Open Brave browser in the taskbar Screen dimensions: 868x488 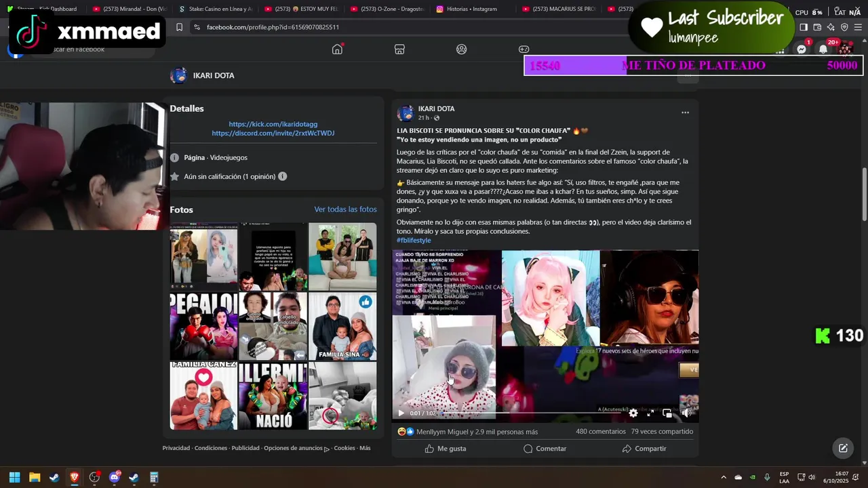coord(75,477)
